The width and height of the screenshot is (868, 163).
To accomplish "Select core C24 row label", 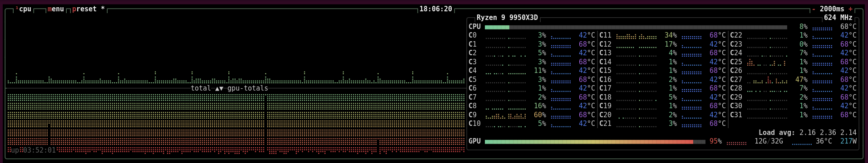I will pyautogui.click(x=736, y=53).
